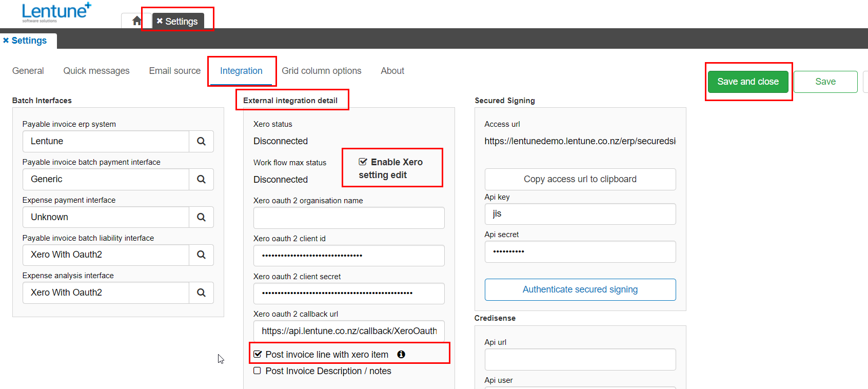Click Expense payment interface field showing Unknown

pyautogui.click(x=106, y=217)
